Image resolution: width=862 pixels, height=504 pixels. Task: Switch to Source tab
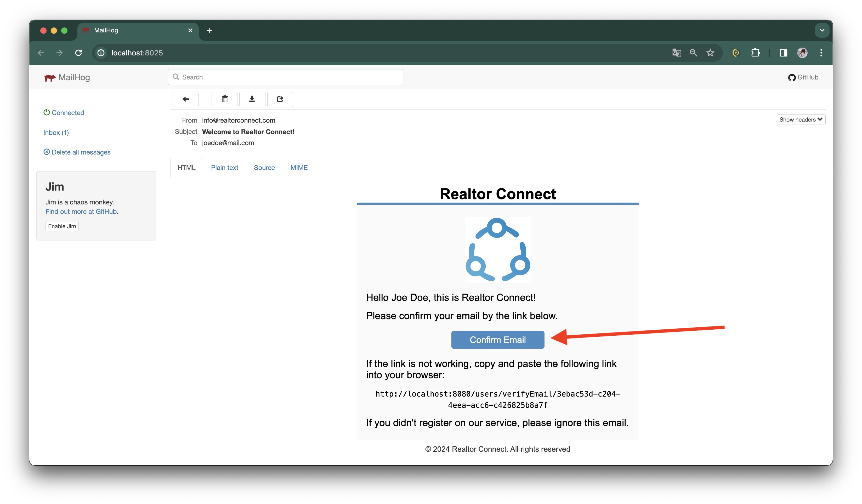tap(264, 167)
